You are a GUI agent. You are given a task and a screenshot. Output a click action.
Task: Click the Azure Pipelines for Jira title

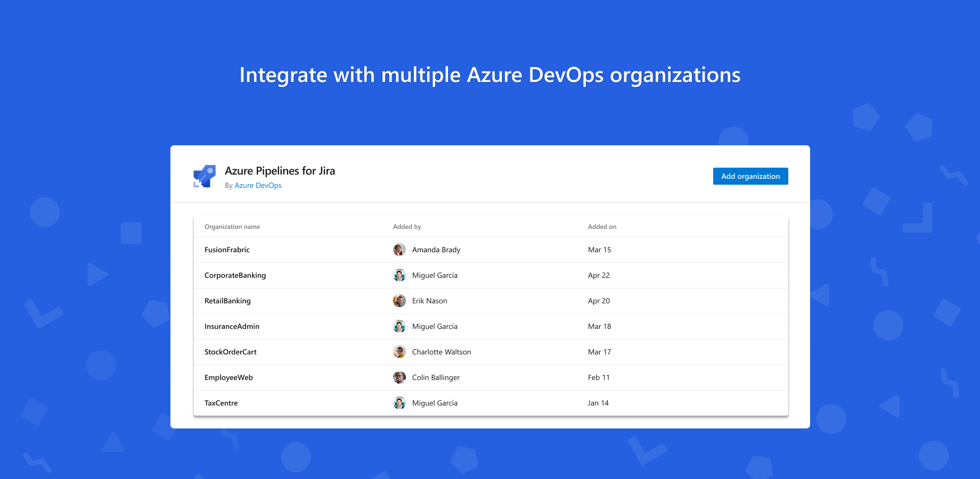pos(280,171)
